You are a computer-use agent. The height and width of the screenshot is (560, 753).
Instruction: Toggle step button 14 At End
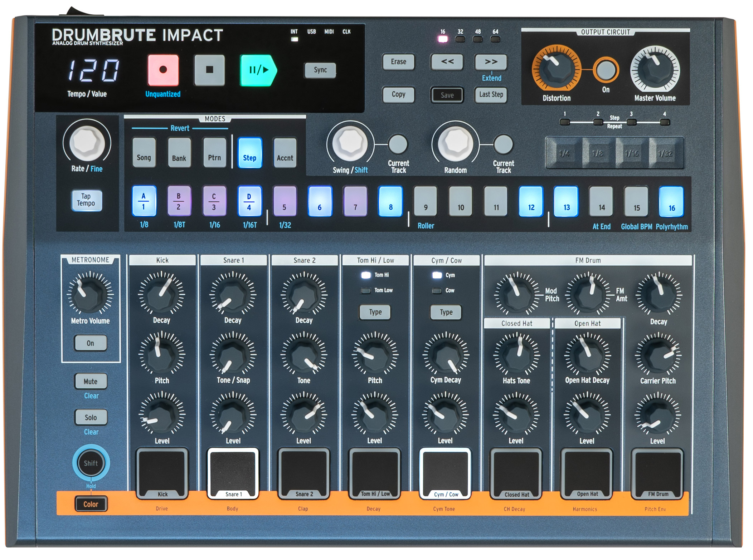(602, 201)
